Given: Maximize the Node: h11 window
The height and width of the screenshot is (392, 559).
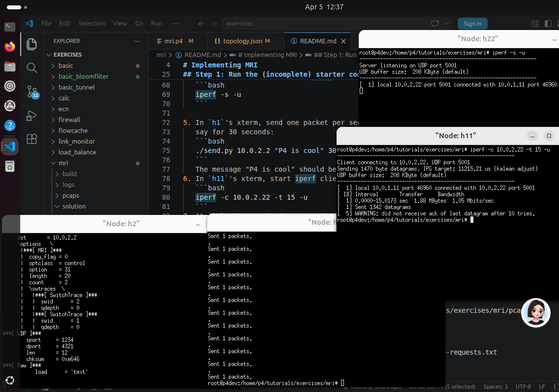Looking at the screenshot, I should (x=549, y=136).
